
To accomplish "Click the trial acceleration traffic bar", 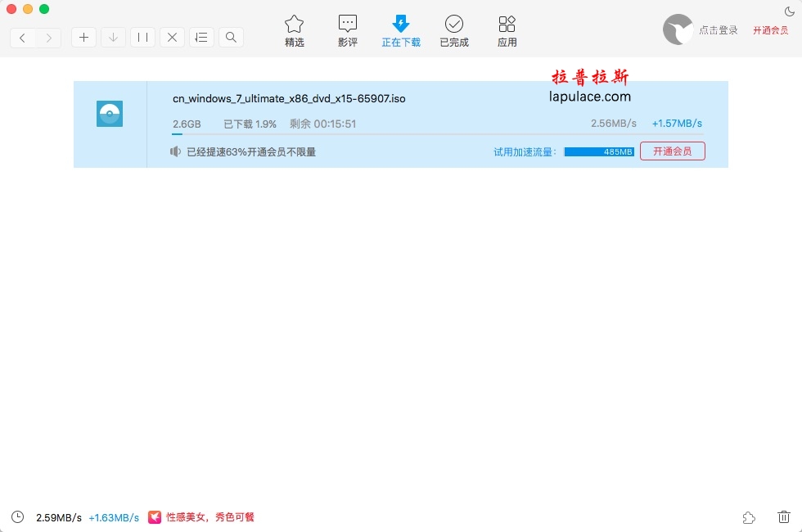I will tap(598, 151).
